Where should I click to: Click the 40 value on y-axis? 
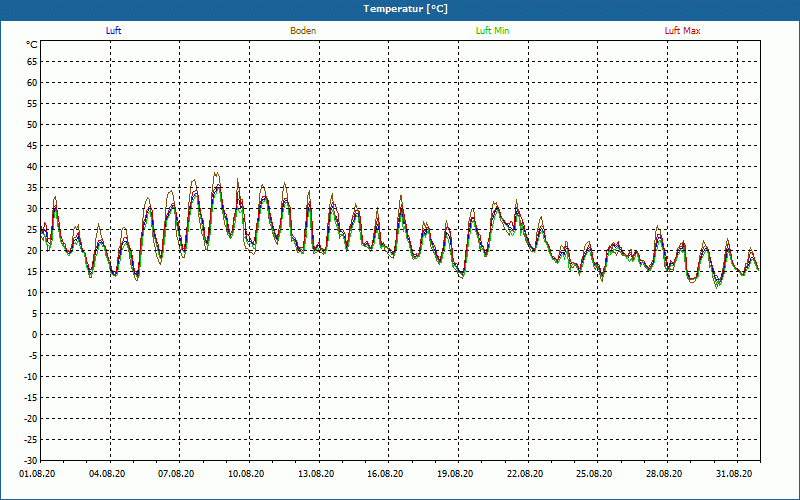(x=32, y=167)
